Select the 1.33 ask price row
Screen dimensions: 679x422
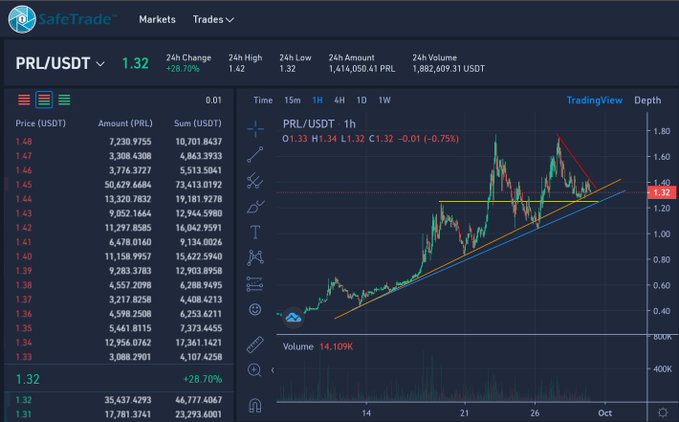click(119, 357)
